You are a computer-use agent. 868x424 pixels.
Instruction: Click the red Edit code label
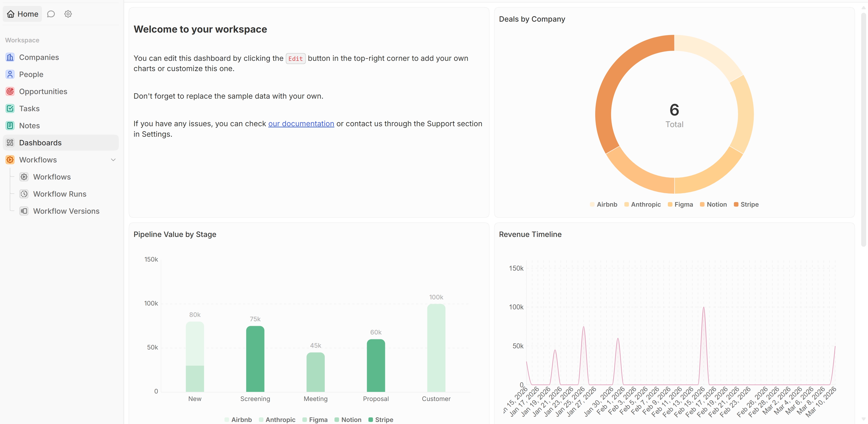[296, 59]
